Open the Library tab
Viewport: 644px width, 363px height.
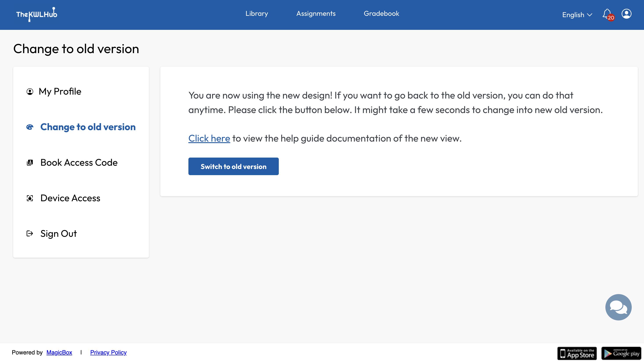tap(256, 14)
